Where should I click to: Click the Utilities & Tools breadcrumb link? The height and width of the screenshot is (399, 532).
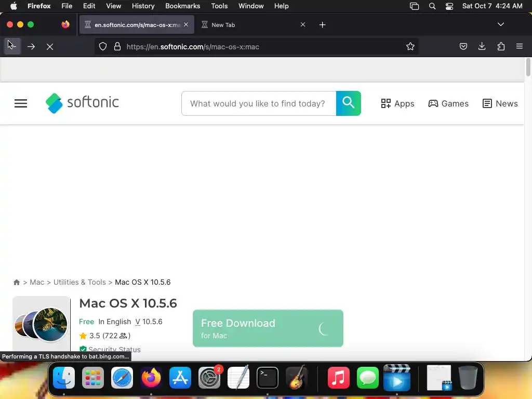coord(79,282)
